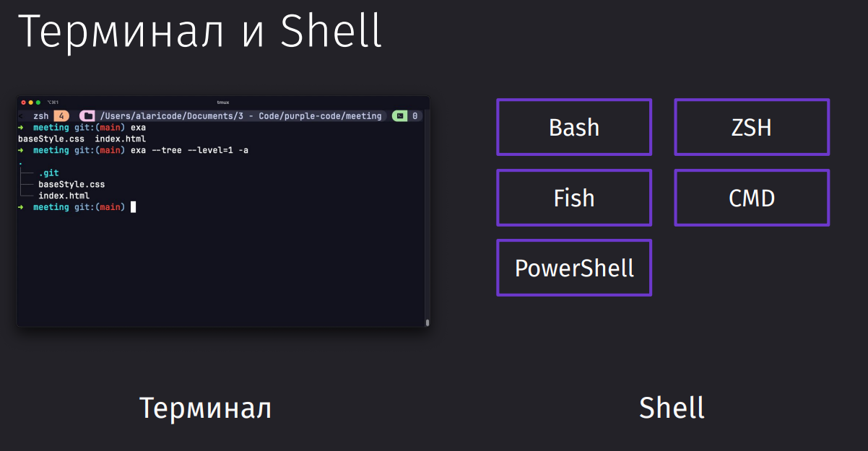This screenshot has height=451, width=868.
Task: Click the red close dot of terminal window
Action: (23, 102)
